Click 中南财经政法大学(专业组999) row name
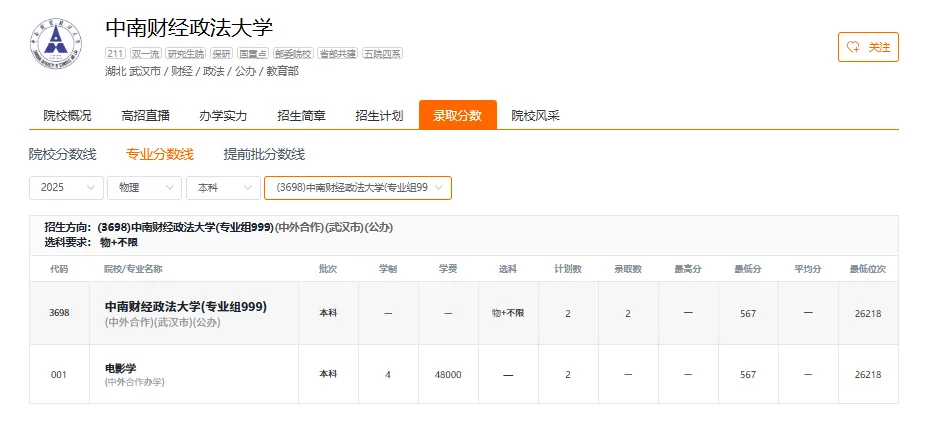927x423 pixels. 186,306
